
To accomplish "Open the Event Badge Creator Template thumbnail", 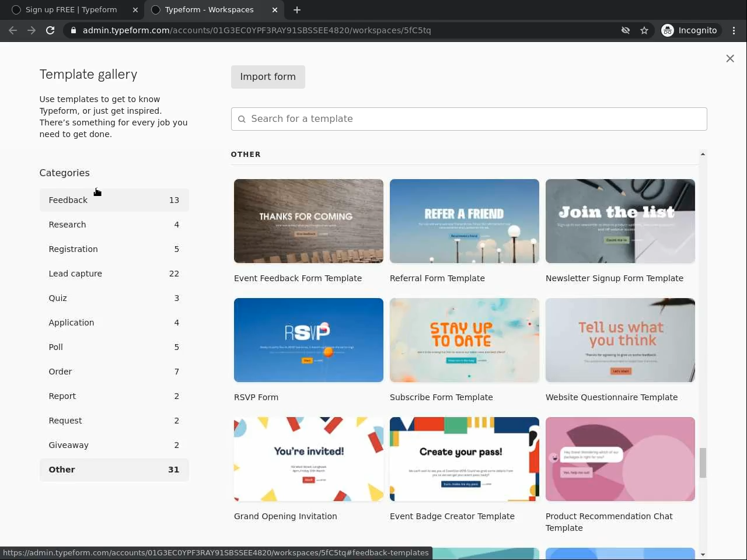I will pos(465,459).
